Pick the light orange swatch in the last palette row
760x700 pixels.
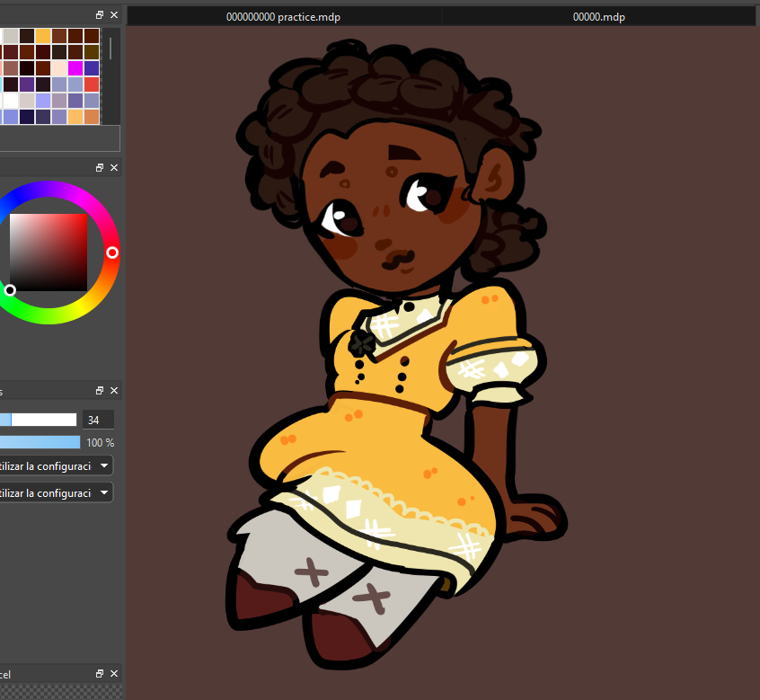pos(75,117)
